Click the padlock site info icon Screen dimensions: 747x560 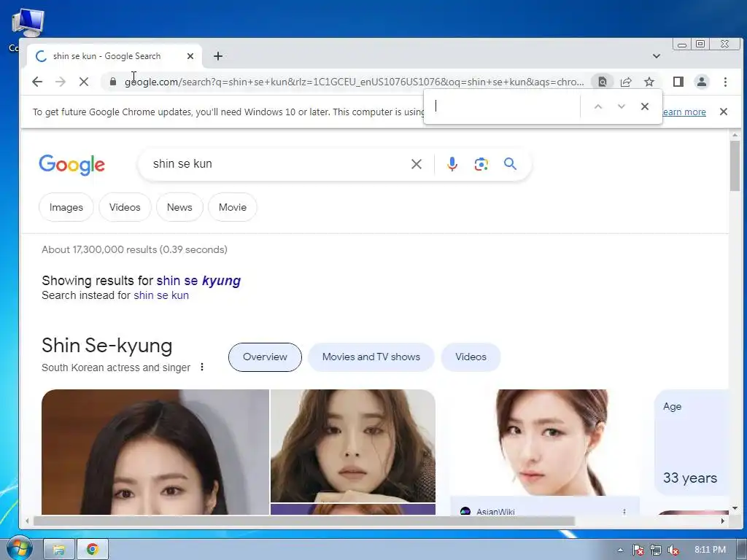tap(113, 82)
